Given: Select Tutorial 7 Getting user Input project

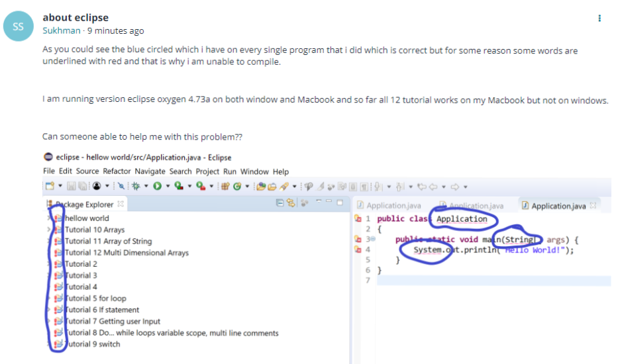Looking at the screenshot, I should point(112,321).
